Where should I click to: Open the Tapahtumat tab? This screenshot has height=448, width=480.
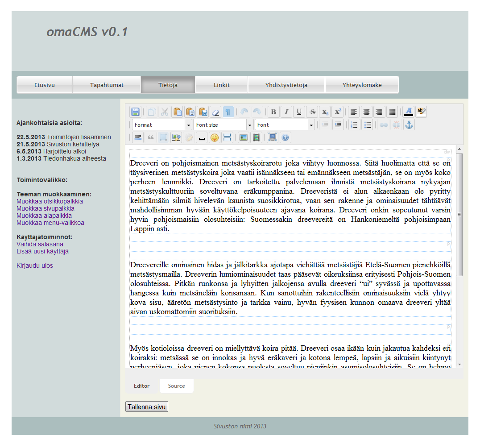tap(107, 84)
